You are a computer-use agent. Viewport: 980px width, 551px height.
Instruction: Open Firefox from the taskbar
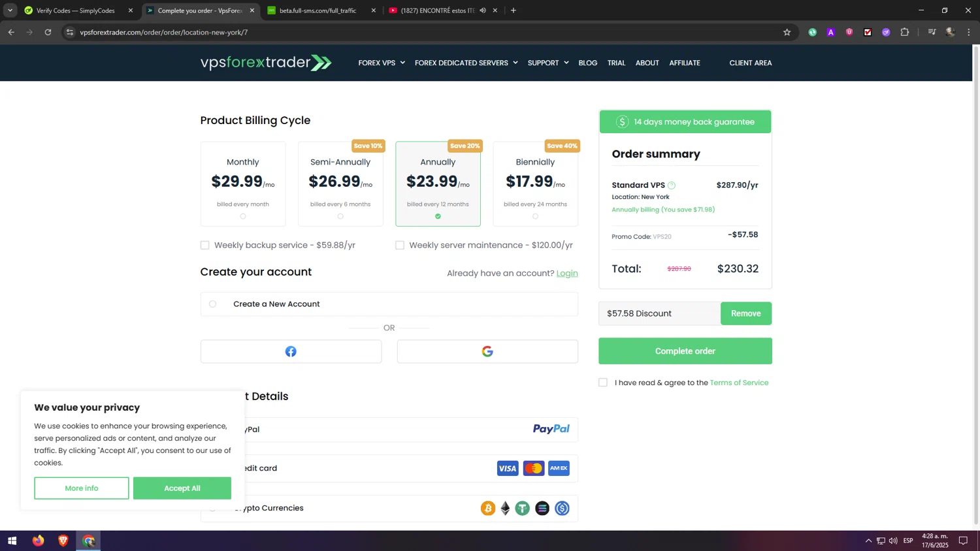coord(38,541)
